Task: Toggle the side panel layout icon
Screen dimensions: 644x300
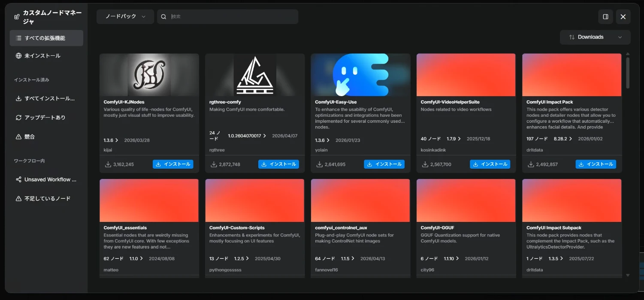Action: pos(605,17)
